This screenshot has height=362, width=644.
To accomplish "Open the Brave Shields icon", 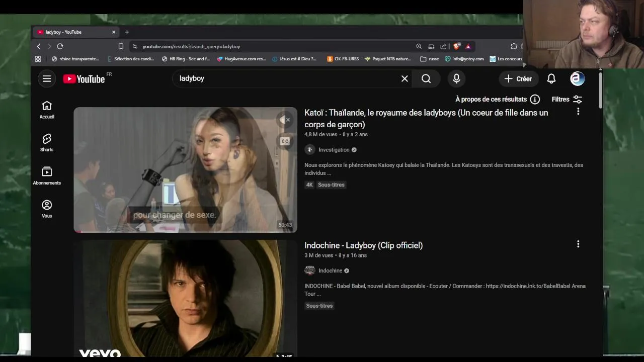I will pos(456,46).
